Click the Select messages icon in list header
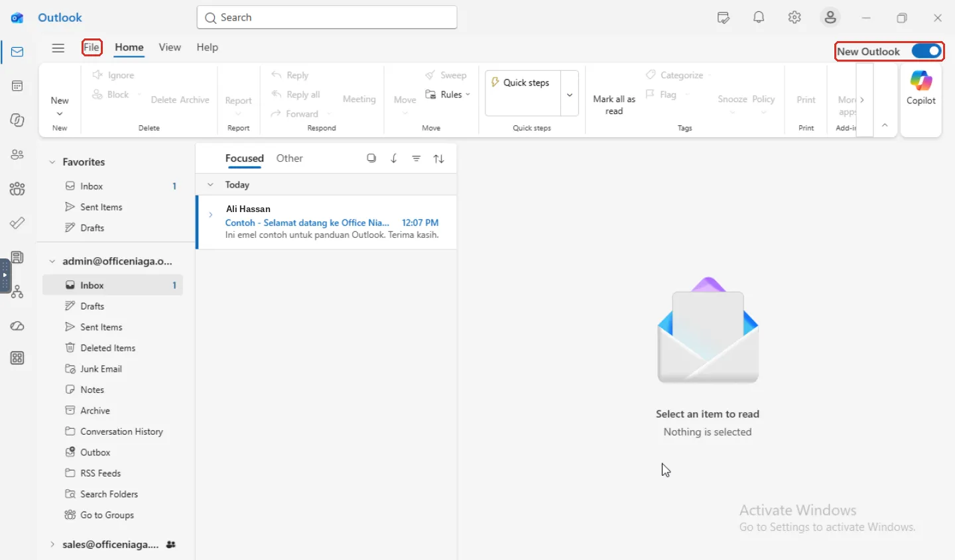 point(372,158)
